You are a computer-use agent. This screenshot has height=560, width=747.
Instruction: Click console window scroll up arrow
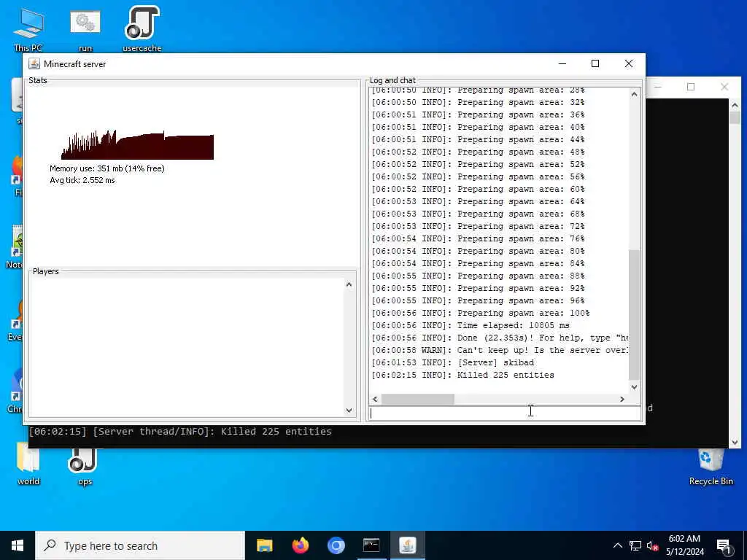pyautogui.click(x=735, y=105)
